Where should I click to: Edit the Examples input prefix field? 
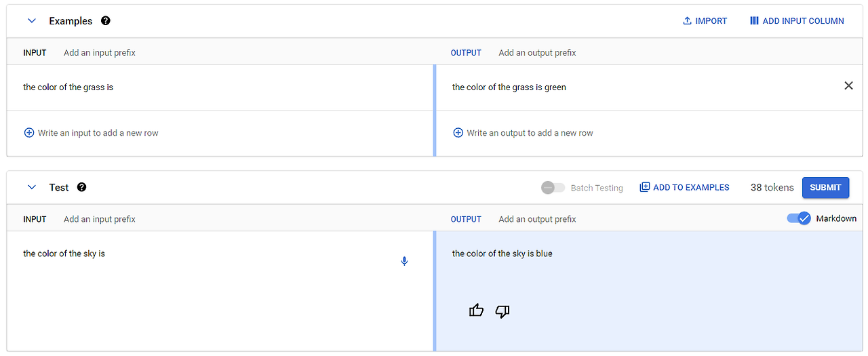point(100,53)
